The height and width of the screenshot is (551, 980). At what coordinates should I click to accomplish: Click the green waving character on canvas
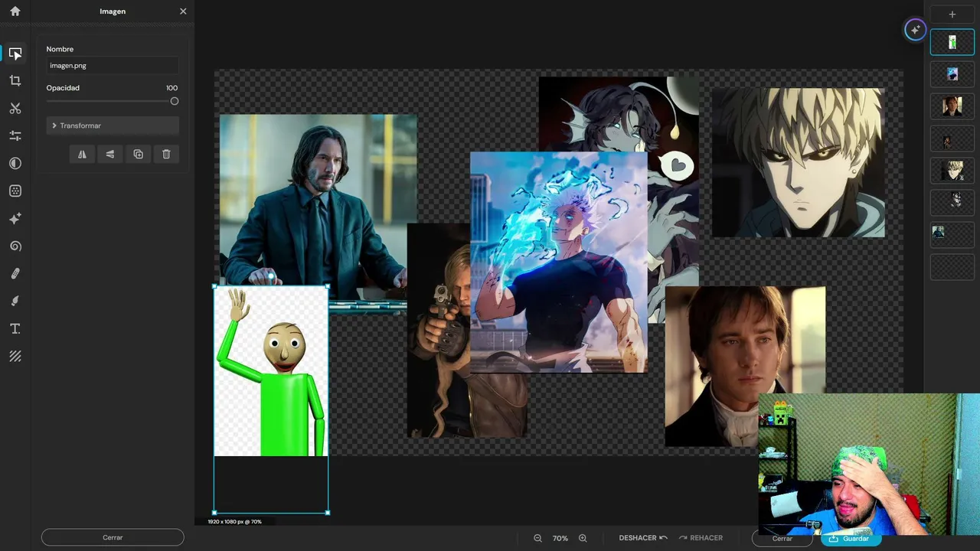pos(271,371)
